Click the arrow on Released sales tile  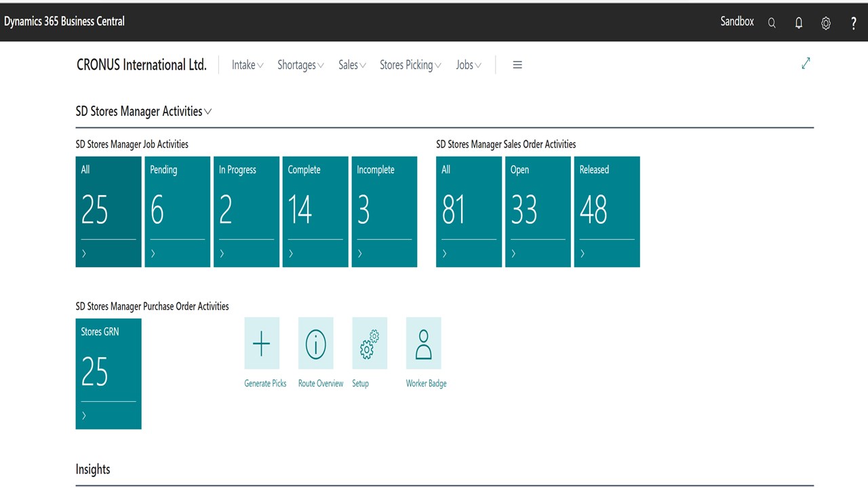(583, 253)
